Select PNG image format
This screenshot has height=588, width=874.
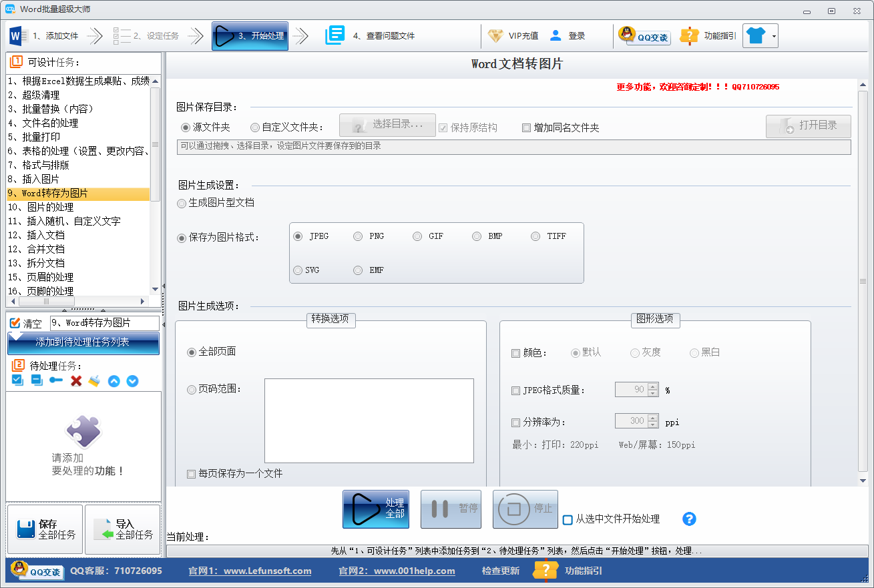[358, 236]
